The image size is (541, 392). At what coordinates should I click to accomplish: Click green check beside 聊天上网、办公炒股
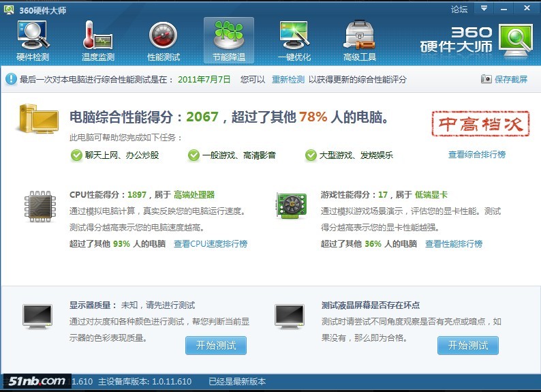(76, 155)
